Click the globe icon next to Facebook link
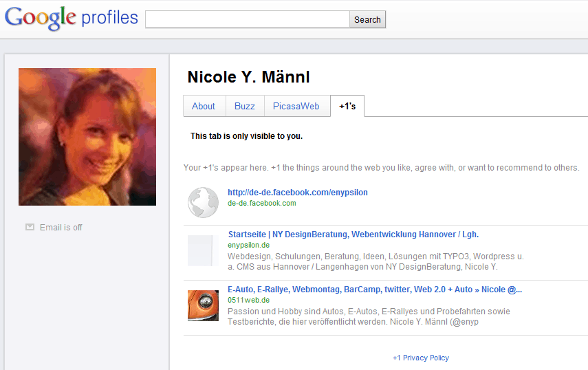Viewport: 588px width, 370px height. click(203, 203)
